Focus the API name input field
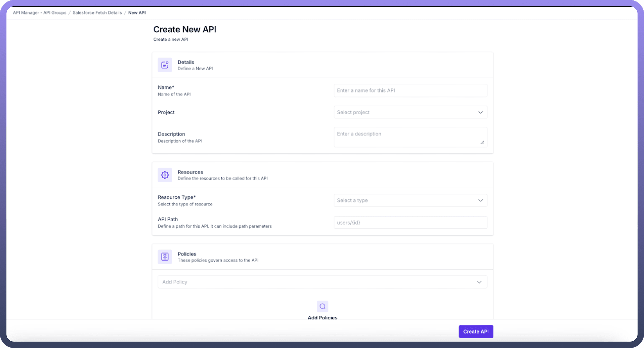The width and height of the screenshot is (644, 348). pos(410,91)
